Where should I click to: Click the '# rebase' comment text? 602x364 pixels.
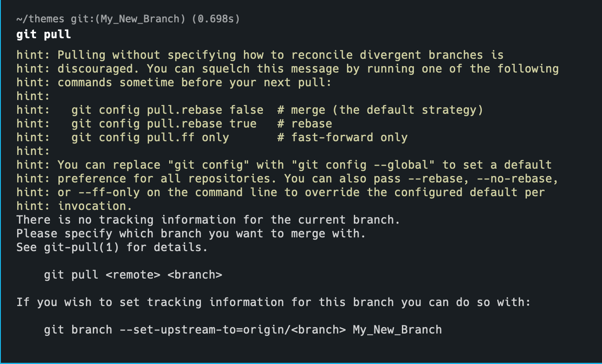tap(305, 124)
